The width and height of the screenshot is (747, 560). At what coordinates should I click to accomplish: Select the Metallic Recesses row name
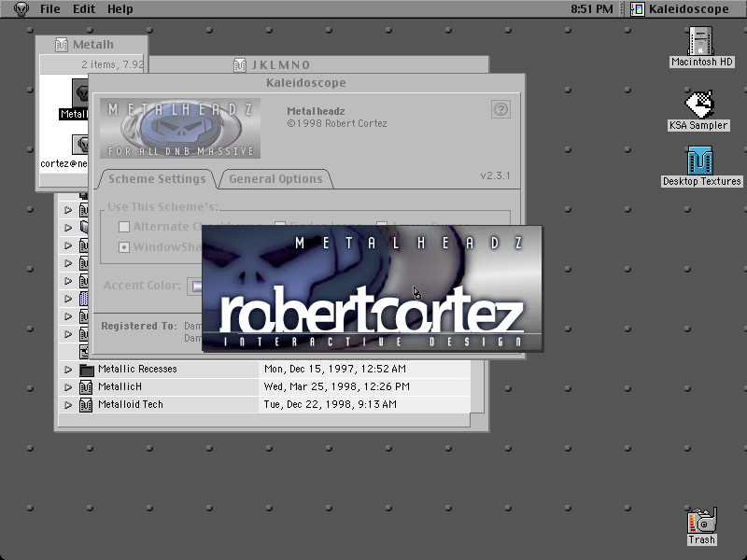click(137, 369)
